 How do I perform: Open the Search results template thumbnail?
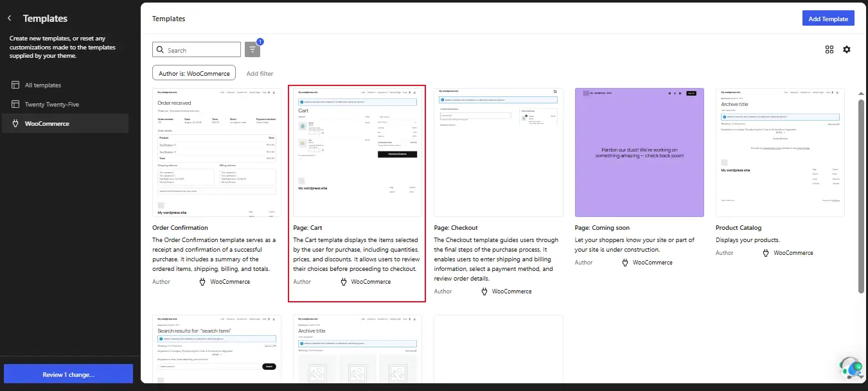(217, 349)
